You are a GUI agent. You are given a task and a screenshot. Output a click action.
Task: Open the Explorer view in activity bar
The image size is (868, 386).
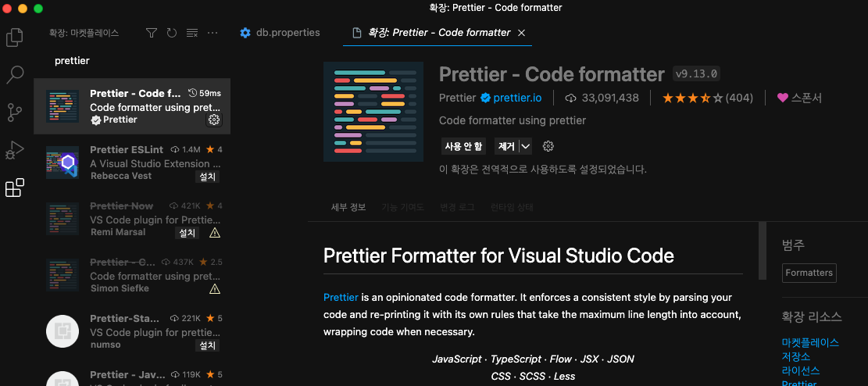tap(14, 37)
